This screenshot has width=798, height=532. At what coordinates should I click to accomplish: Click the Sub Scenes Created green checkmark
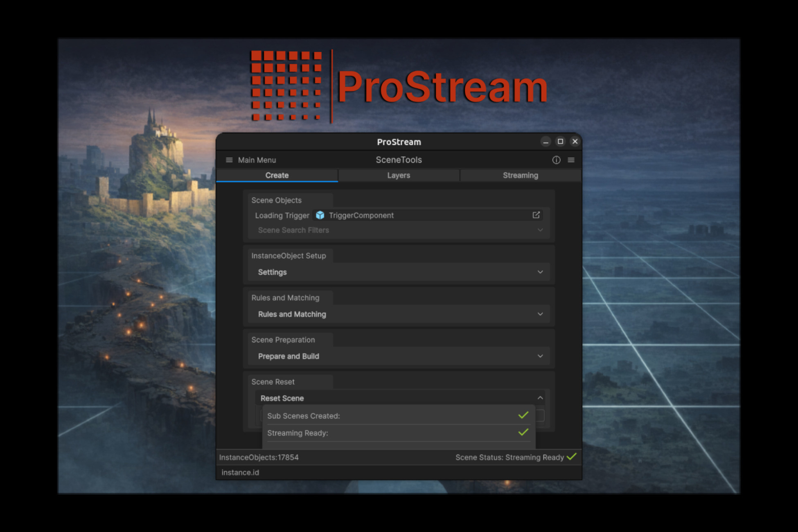click(x=523, y=415)
